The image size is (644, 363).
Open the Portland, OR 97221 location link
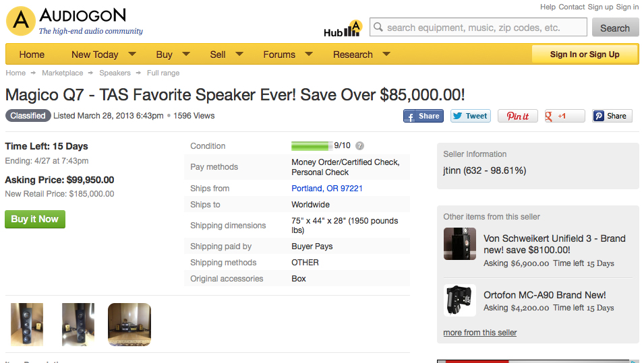click(327, 189)
